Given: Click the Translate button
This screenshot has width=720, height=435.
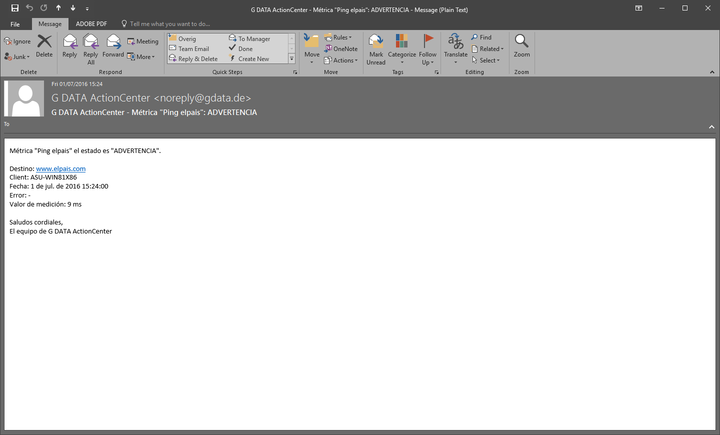Looking at the screenshot, I should tap(456, 49).
